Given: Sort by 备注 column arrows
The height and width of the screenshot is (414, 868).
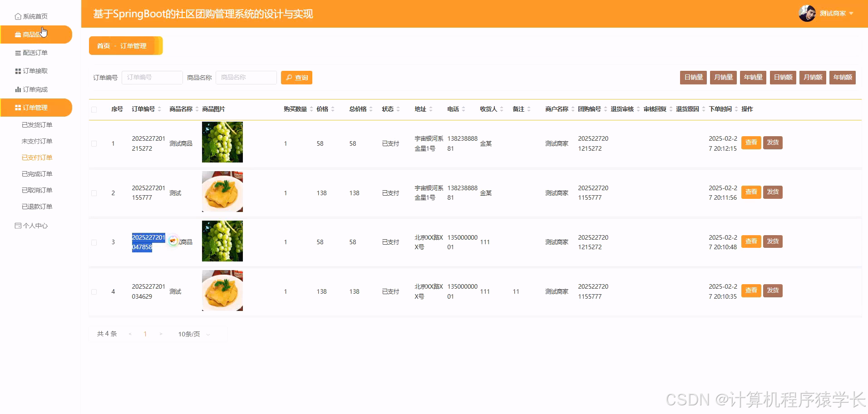Looking at the screenshot, I should (529, 109).
